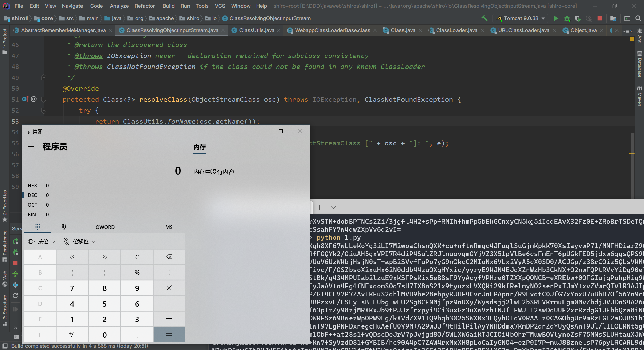The height and width of the screenshot is (350, 644).
Task: Switch to full keypad view in calculator
Action: click(38, 227)
